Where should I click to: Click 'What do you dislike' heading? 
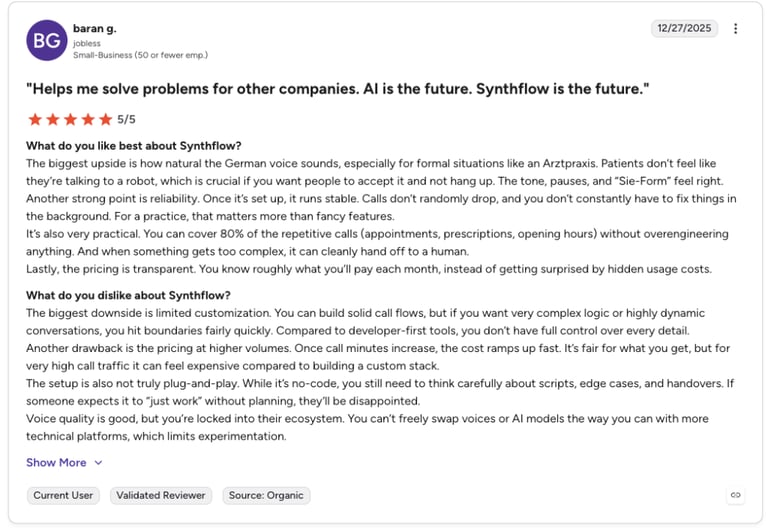(x=128, y=295)
